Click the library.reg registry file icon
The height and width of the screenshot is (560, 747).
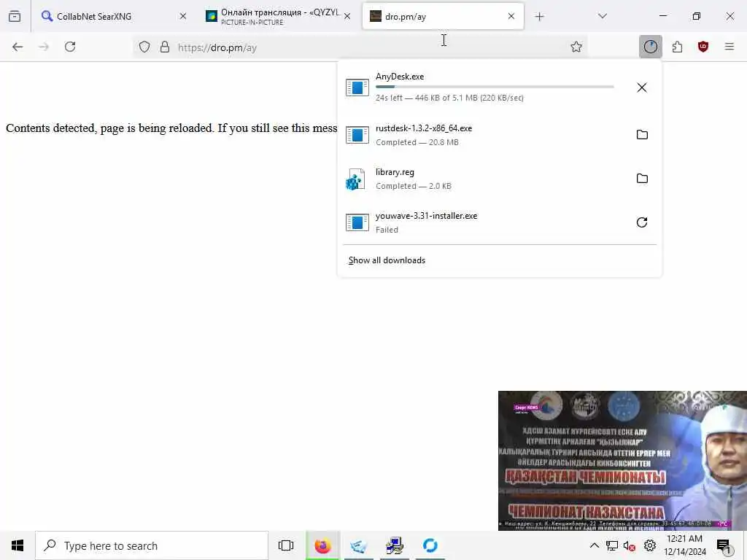tap(355, 179)
